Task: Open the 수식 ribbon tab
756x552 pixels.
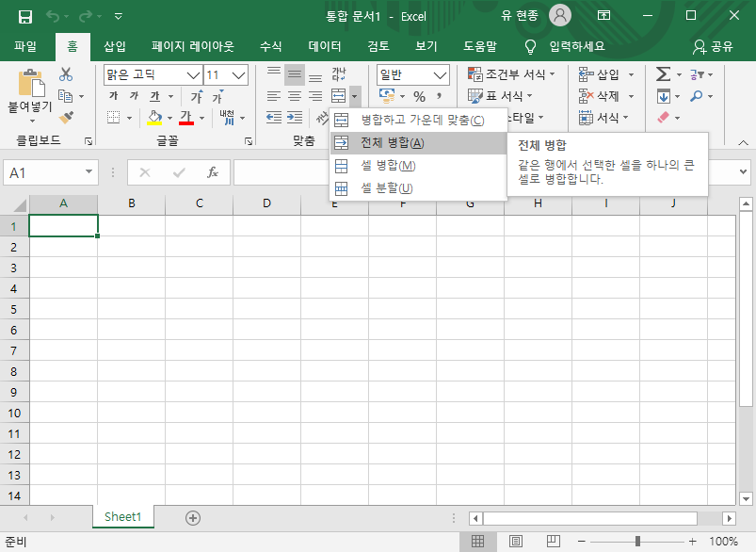Action: 270,46
